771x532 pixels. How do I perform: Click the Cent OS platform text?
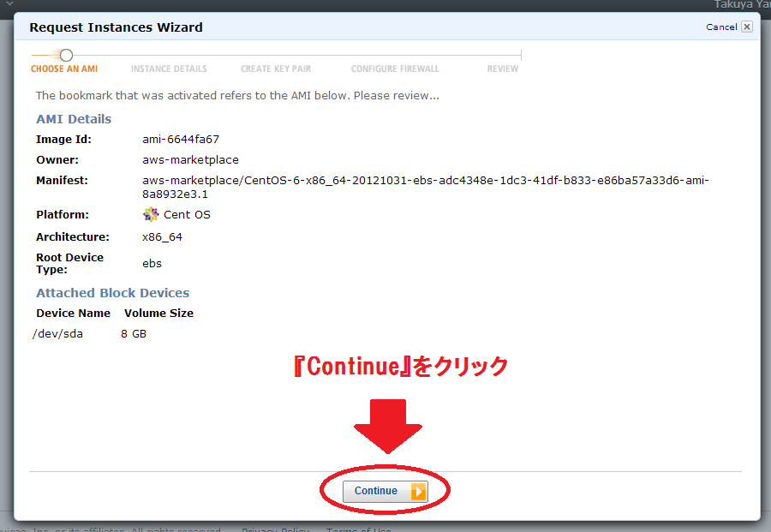coord(187,215)
